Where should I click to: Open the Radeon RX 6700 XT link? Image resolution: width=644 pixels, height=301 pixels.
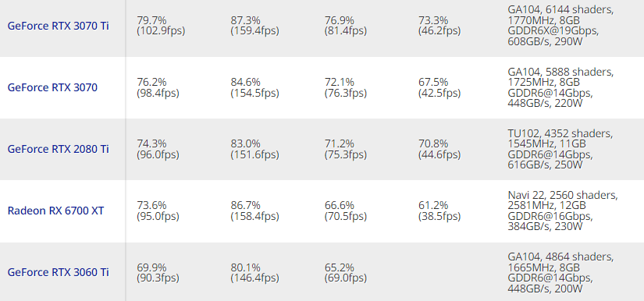click(x=56, y=211)
